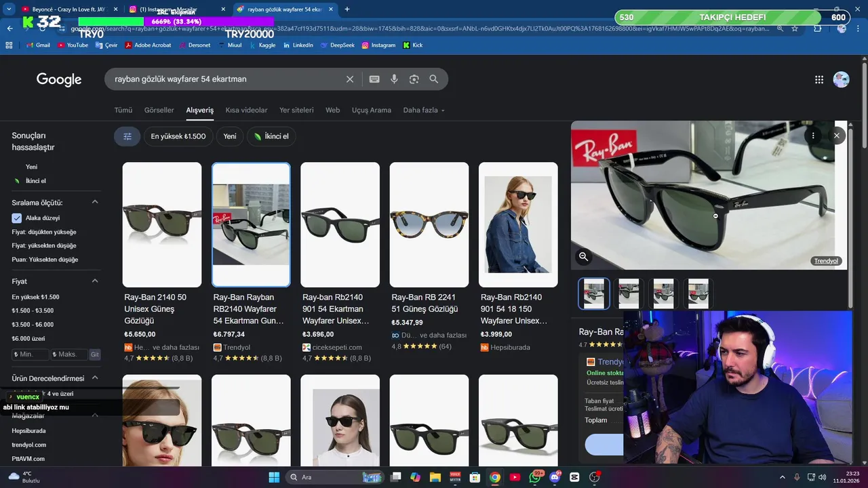Click the Google logo

(x=59, y=79)
